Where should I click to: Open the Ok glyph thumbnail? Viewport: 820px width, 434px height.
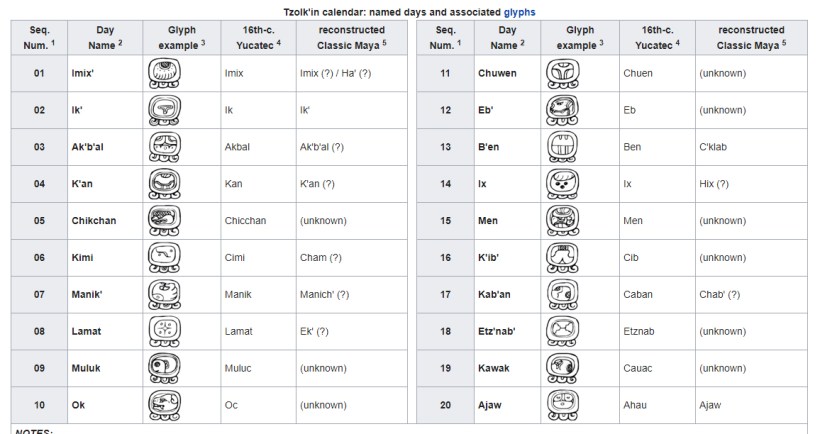(163, 405)
